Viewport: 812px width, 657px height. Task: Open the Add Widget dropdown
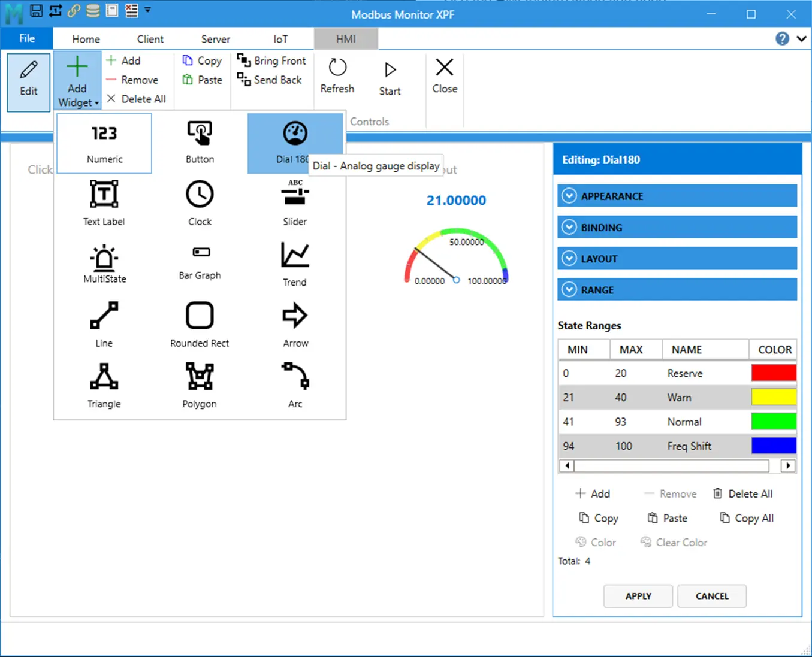77,81
